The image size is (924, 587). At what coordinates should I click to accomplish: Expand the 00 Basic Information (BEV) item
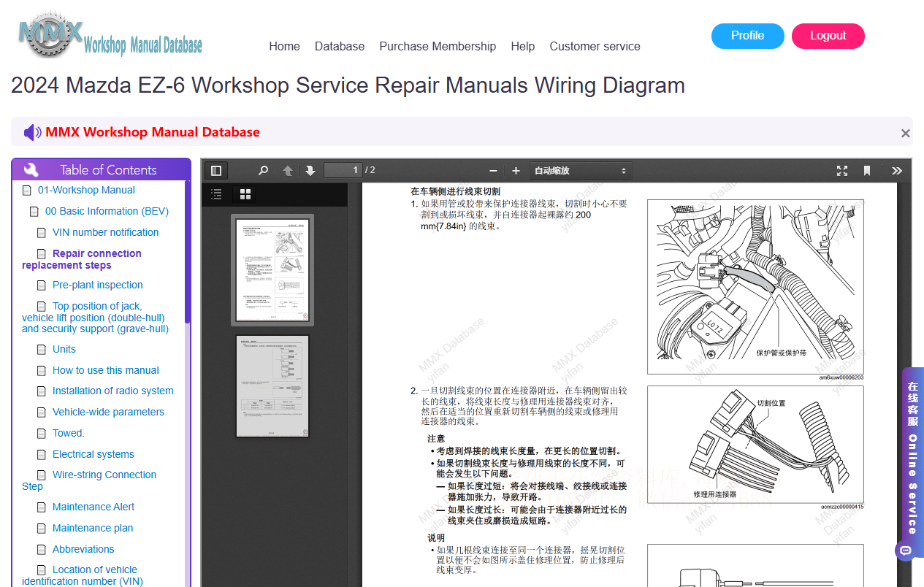click(x=107, y=211)
